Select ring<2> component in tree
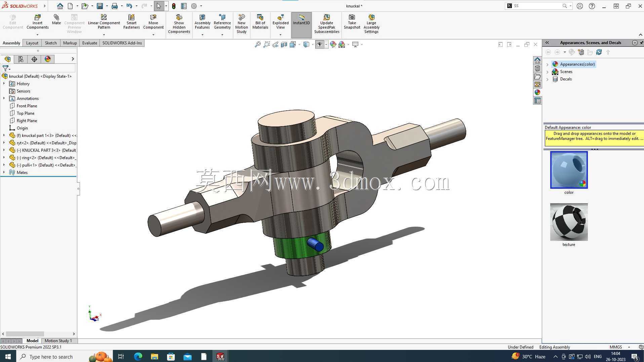Screen dimensions: 644x362 43,158
